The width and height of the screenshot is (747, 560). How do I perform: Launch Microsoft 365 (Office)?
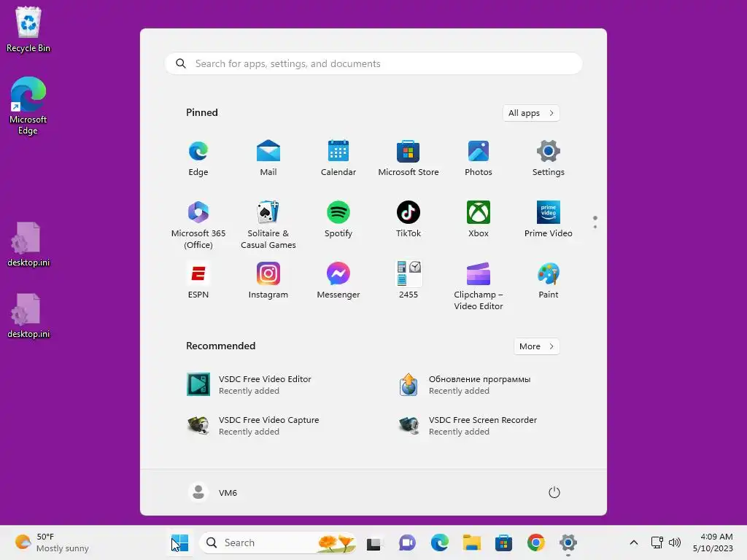198,225
